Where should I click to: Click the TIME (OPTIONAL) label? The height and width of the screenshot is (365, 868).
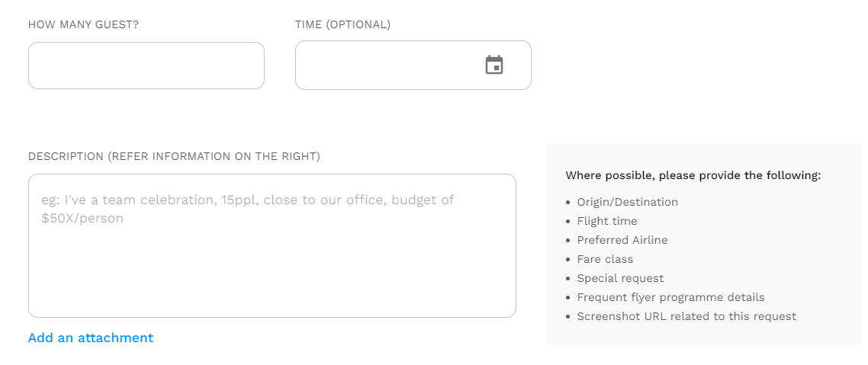(x=342, y=25)
